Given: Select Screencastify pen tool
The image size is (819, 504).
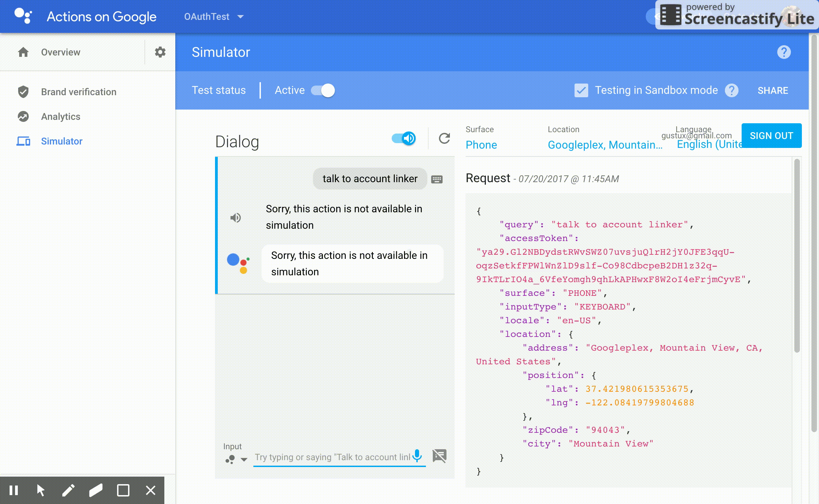Looking at the screenshot, I should click(68, 490).
